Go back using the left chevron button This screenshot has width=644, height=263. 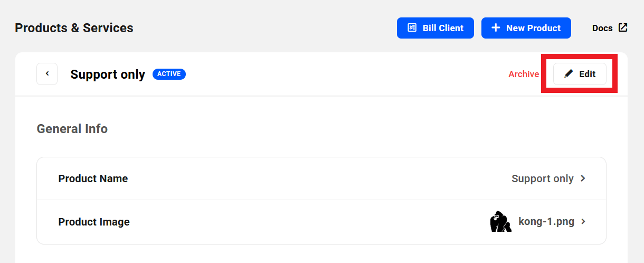tap(47, 74)
